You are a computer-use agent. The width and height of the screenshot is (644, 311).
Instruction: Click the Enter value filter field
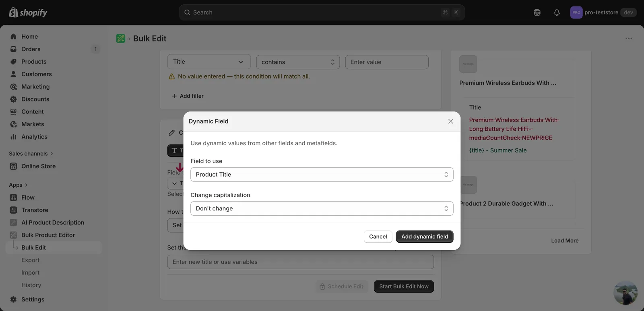pyautogui.click(x=387, y=62)
